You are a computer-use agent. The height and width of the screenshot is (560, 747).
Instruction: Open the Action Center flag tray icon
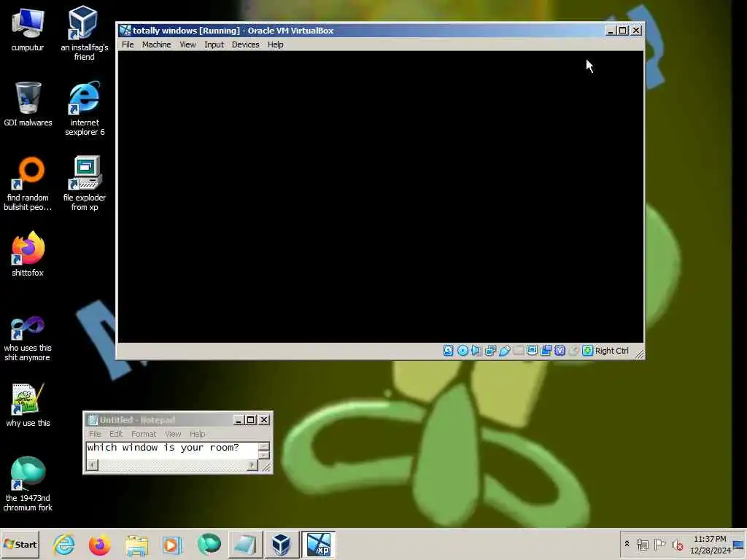659,544
